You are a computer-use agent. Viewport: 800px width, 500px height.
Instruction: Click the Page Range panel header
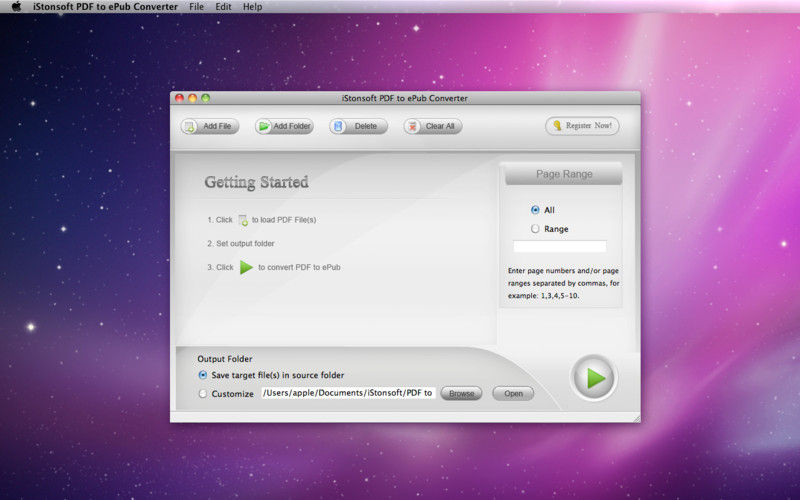564,174
